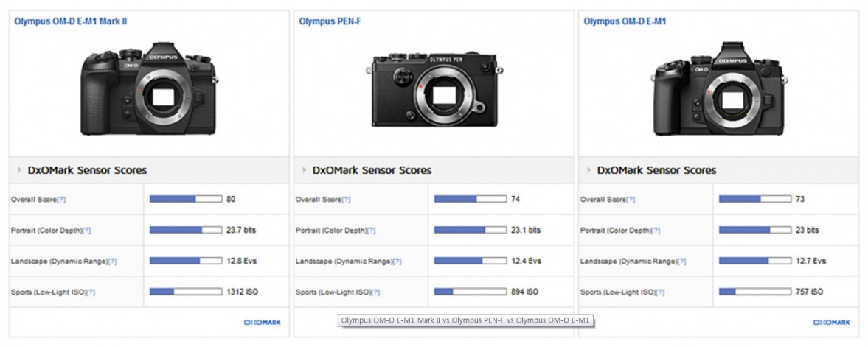Click the Overall Score bar showing 74
This screenshot has width=868, height=347.
(x=470, y=199)
